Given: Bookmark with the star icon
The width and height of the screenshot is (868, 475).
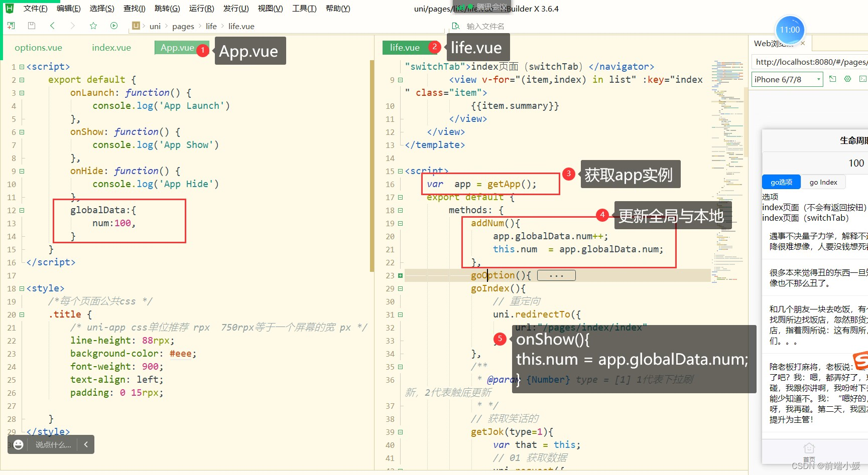Looking at the screenshot, I should tap(93, 26).
